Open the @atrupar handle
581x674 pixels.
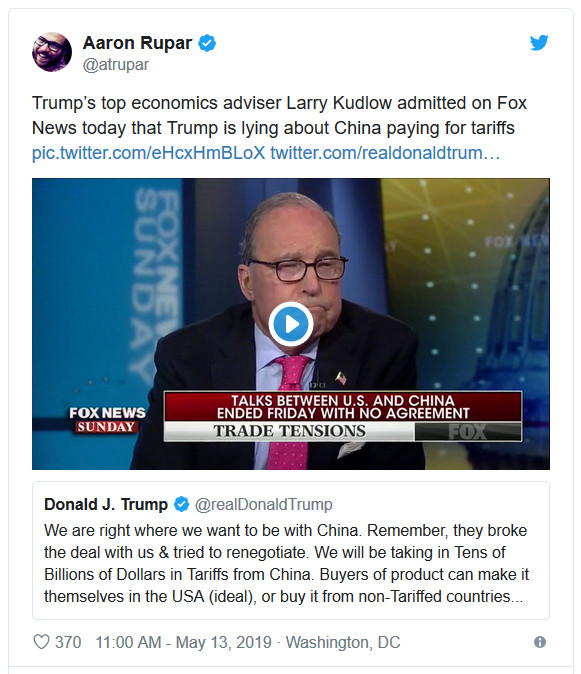pyautogui.click(x=116, y=65)
